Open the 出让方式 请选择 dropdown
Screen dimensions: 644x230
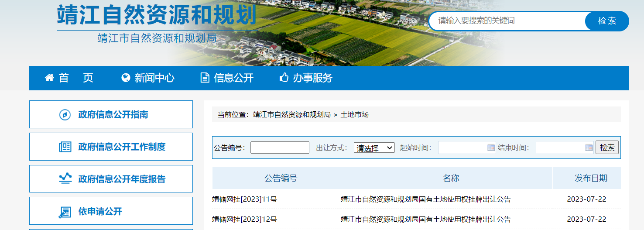tap(374, 148)
